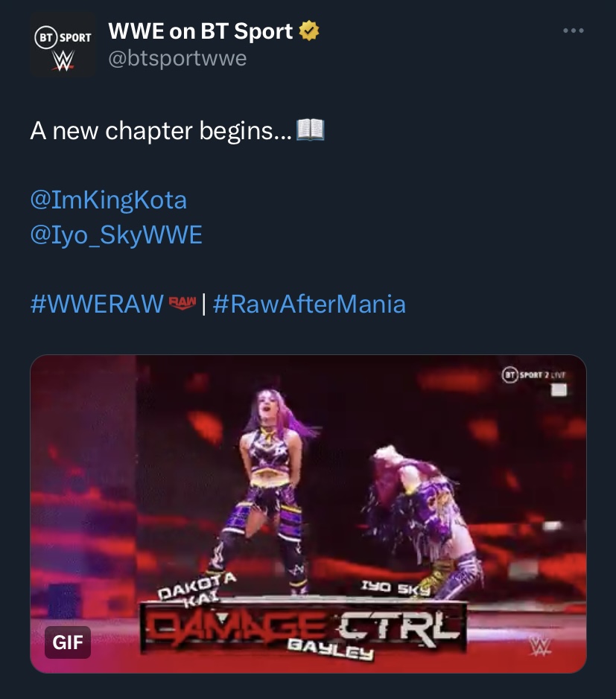Click the red RAW logo hashflag icon
The height and width of the screenshot is (699, 616).
(x=182, y=303)
